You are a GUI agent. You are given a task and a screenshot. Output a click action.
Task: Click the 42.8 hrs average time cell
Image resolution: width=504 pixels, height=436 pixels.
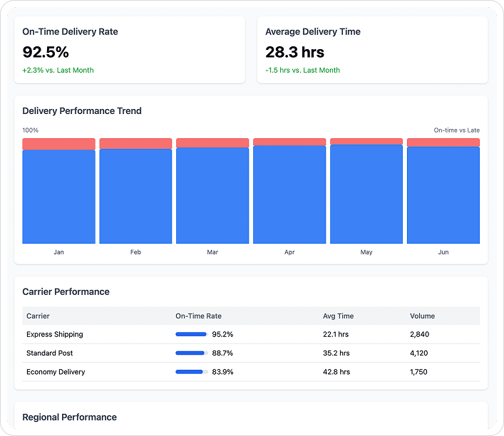click(x=336, y=372)
